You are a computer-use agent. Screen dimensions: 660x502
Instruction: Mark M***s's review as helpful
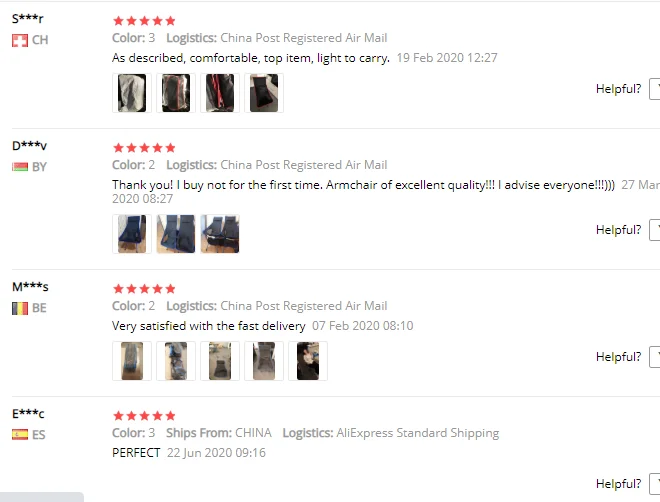point(655,357)
